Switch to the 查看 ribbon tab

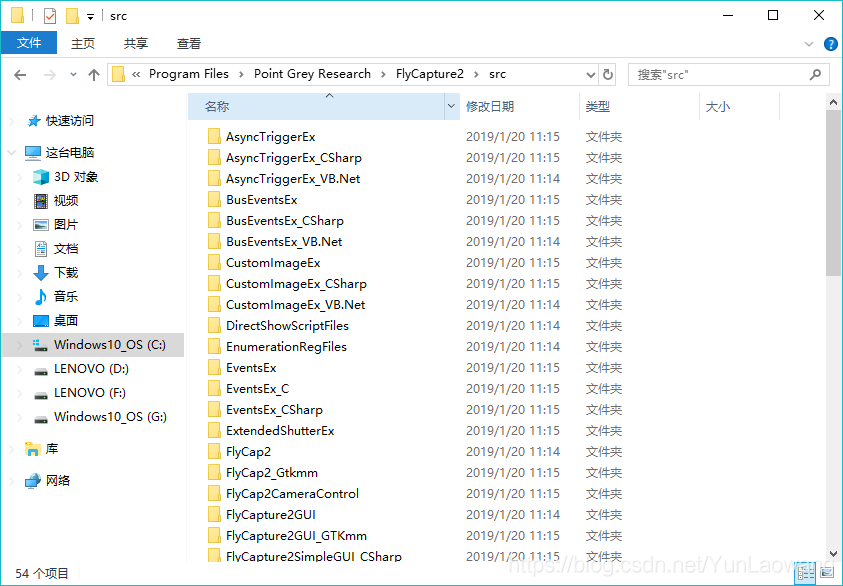[189, 44]
